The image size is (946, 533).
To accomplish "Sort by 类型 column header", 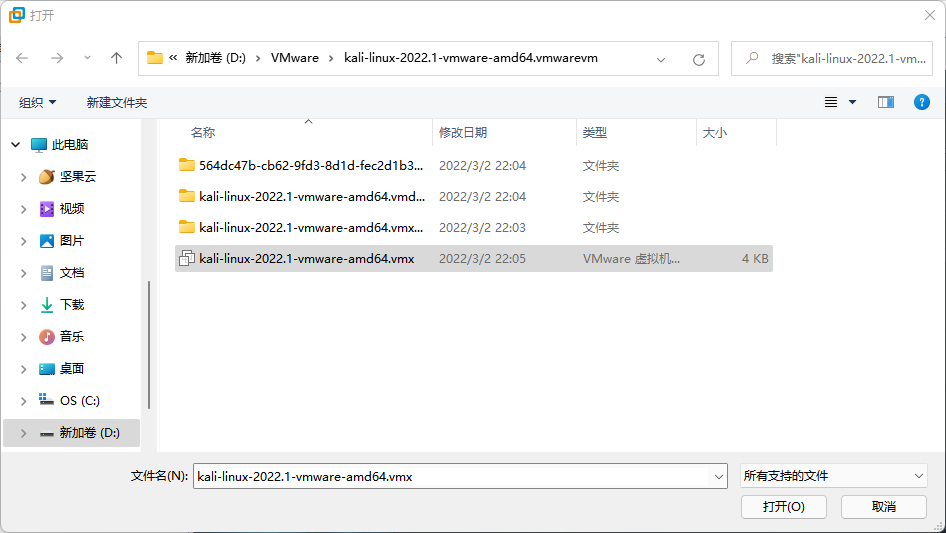I will pos(594,133).
